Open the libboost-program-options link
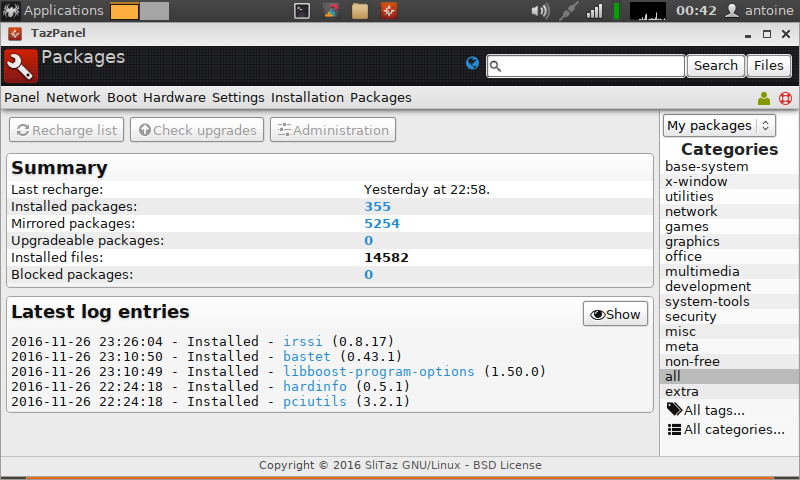Image resolution: width=800 pixels, height=480 pixels. point(379,371)
